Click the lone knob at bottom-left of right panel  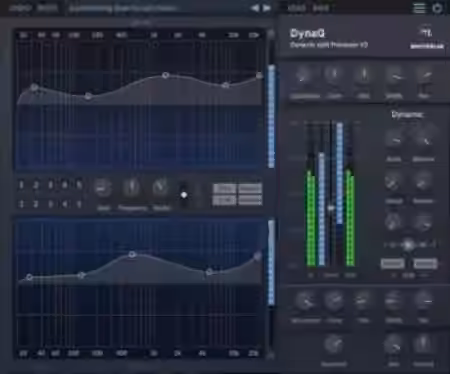(x=333, y=345)
